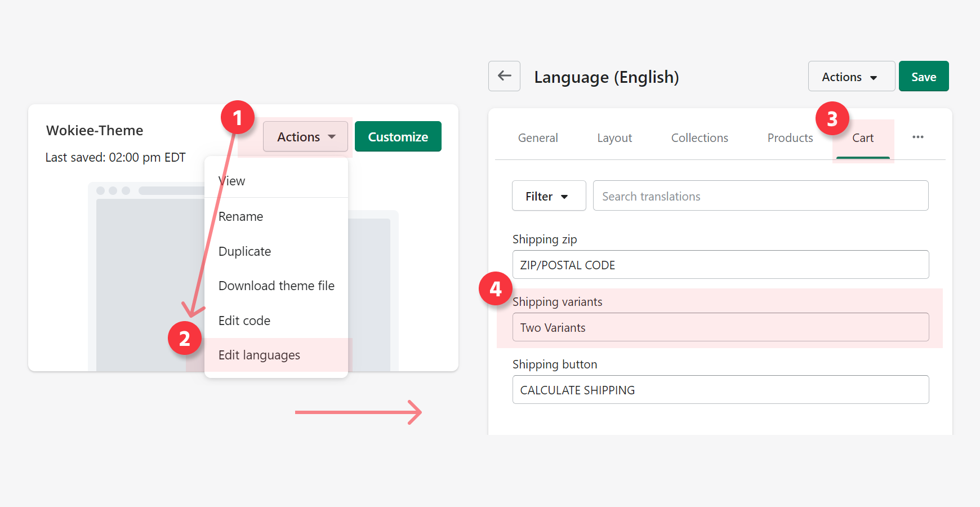This screenshot has height=507, width=980.
Task: Click the green Save button
Action: click(x=923, y=77)
